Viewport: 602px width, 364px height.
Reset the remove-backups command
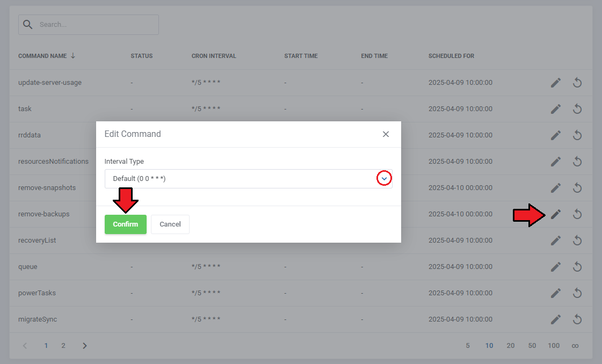577,214
